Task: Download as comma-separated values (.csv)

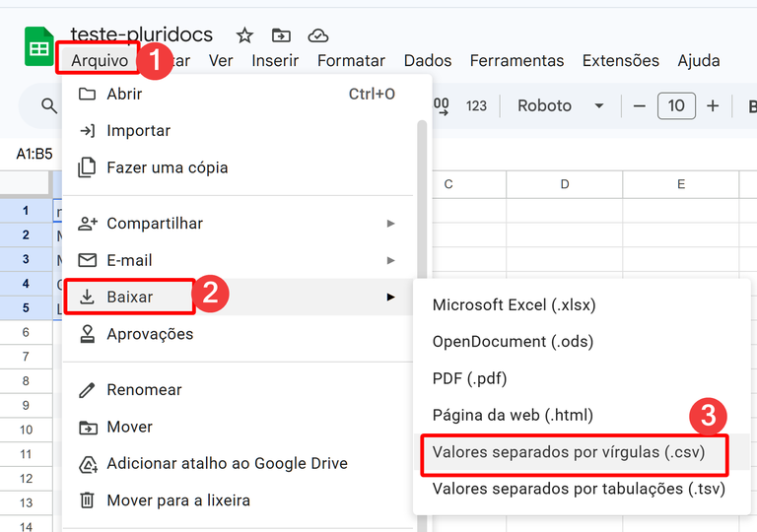Action: pos(582,452)
